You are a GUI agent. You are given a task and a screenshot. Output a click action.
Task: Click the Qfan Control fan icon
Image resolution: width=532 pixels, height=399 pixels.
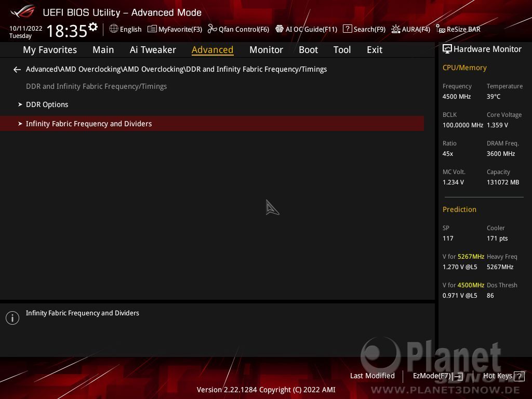point(212,29)
